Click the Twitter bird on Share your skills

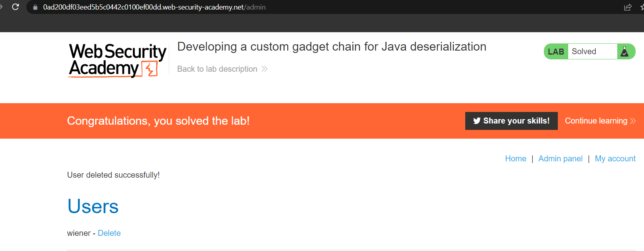point(477,121)
